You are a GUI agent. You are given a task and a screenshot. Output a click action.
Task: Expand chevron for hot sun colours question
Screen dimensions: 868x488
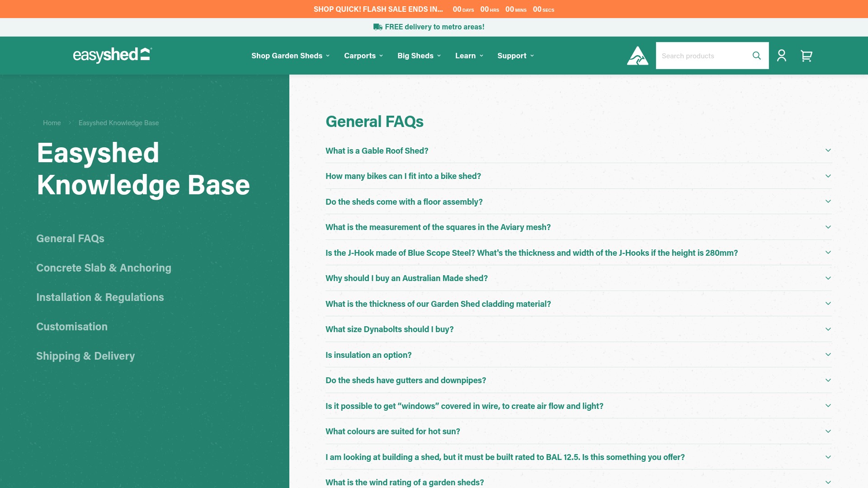pyautogui.click(x=828, y=432)
